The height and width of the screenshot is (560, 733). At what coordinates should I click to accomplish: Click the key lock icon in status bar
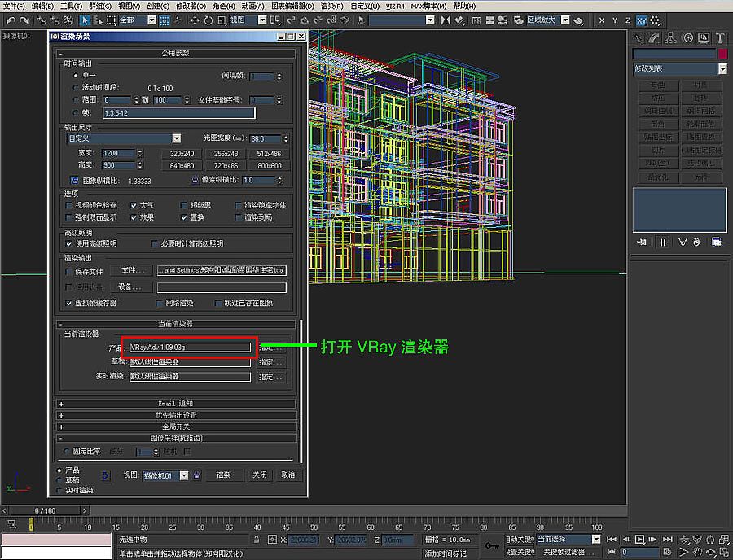492,545
